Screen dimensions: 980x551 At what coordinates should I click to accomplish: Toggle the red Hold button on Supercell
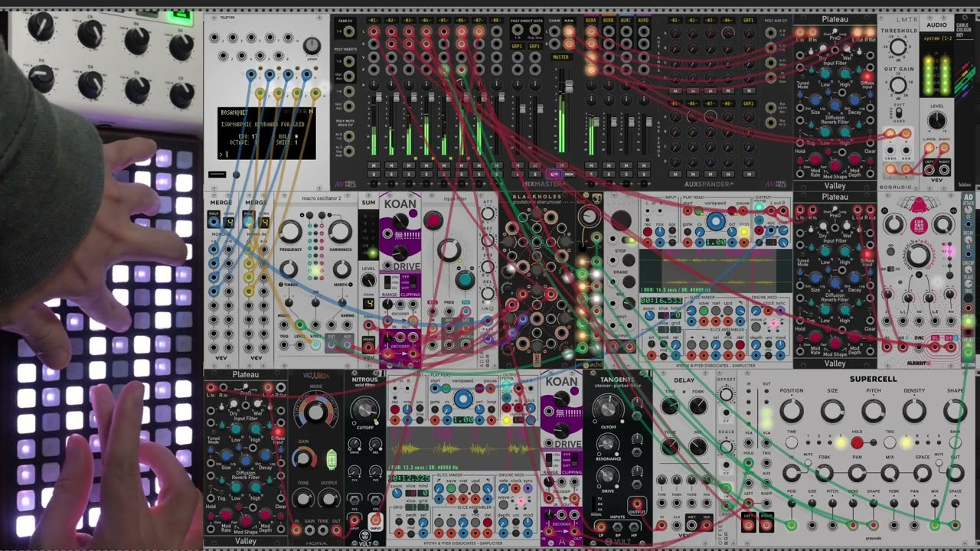857,442
